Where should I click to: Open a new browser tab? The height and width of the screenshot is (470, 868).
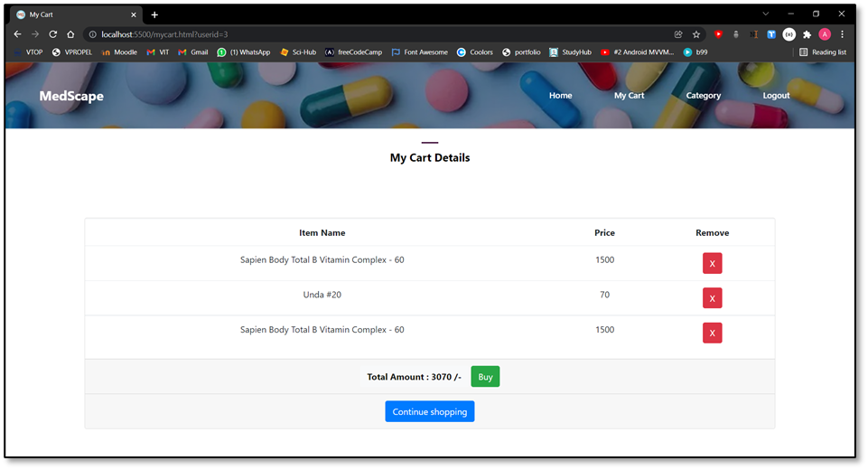coord(154,15)
